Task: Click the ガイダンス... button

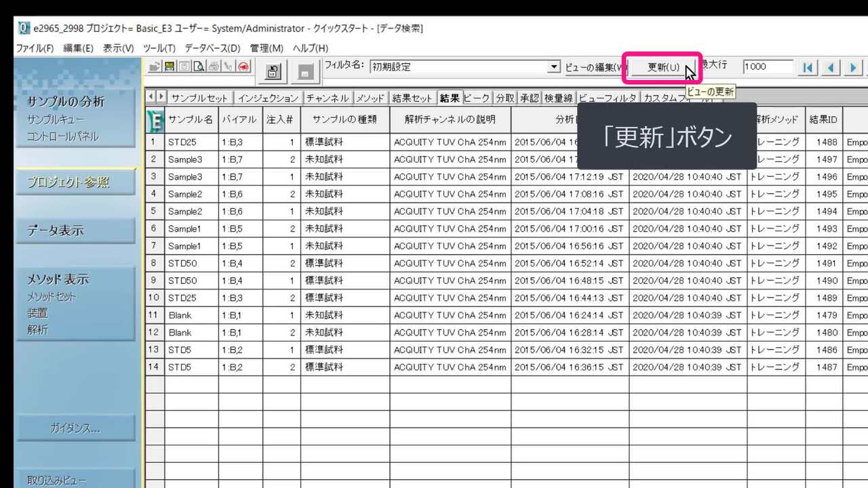Action: coord(75,428)
